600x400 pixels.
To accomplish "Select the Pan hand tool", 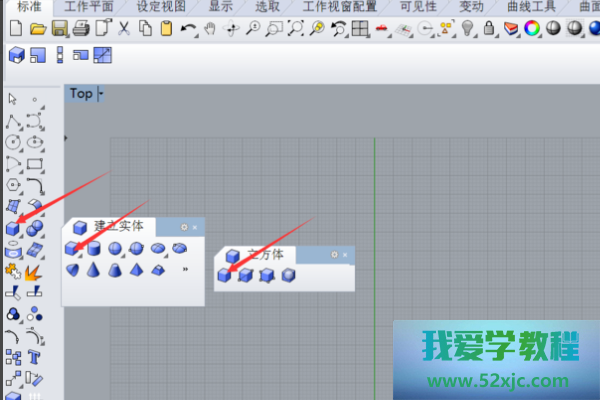I will [x=211, y=28].
